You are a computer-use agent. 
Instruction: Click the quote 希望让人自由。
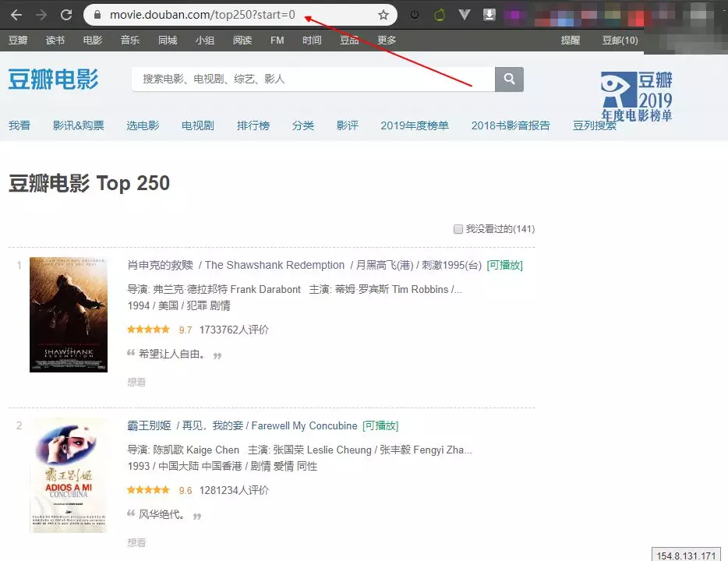click(172, 354)
